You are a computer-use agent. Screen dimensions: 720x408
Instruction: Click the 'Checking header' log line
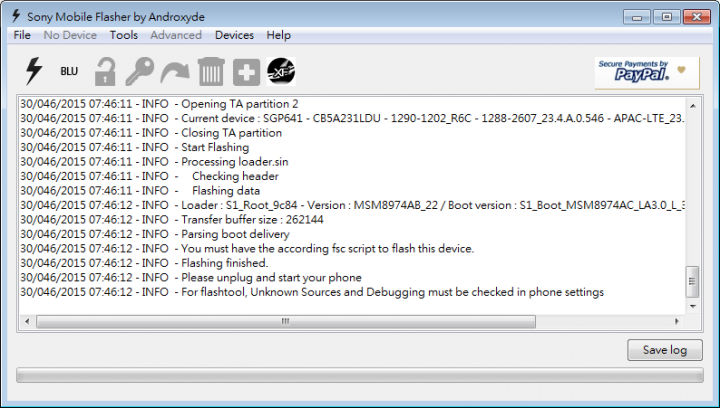(x=149, y=176)
